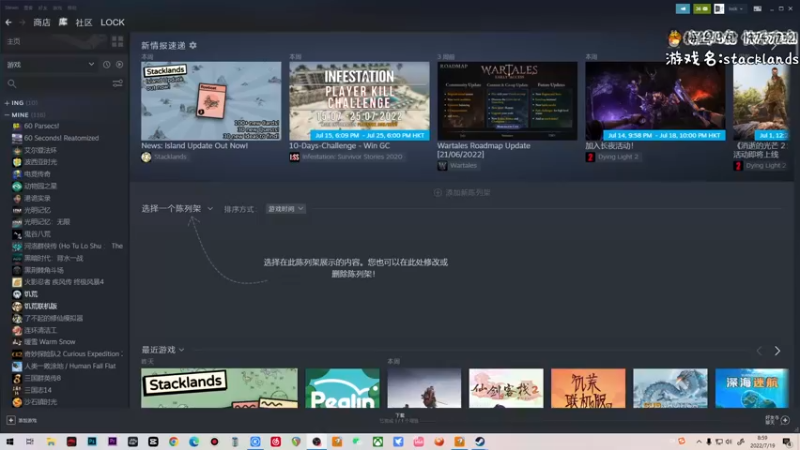800x450 pixels.
Task: Go back with the left arrow
Action: tap(9, 22)
